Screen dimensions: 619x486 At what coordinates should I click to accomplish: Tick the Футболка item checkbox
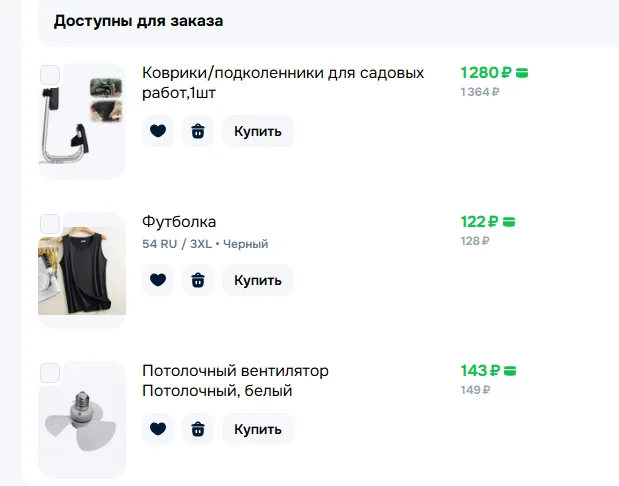tap(50, 223)
